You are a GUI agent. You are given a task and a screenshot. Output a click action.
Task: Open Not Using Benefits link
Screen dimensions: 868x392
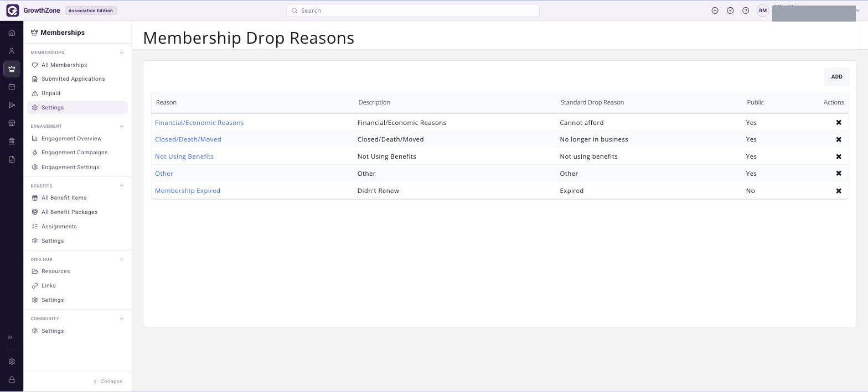click(184, 156)
